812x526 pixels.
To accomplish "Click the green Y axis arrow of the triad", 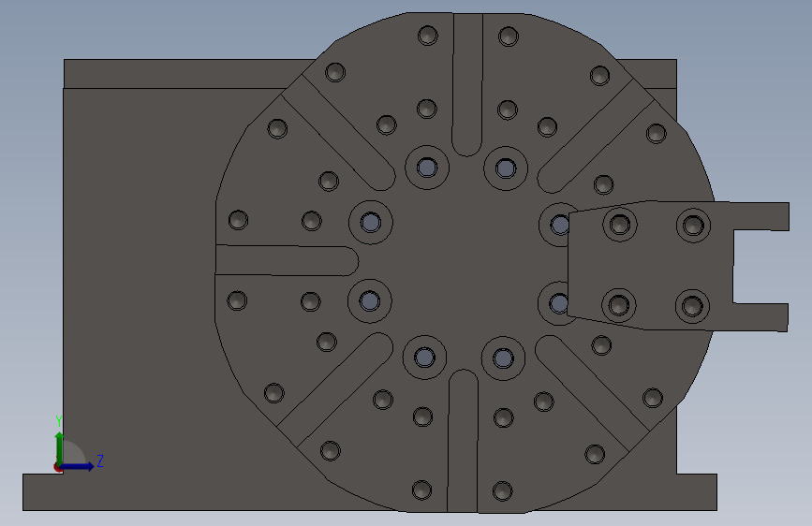I will (60, 448).
